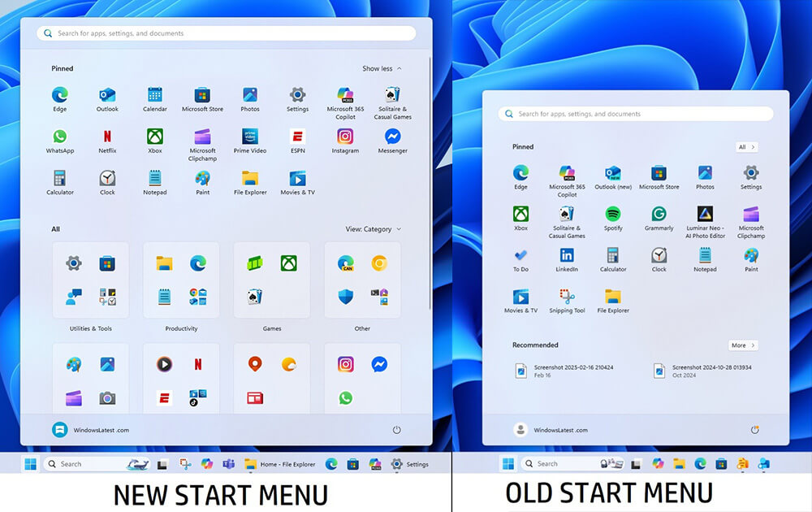Open WhatsApp in the new Start menu pinned apps
This screenshot has height=512, width=812.
click(x=59, y=141)
